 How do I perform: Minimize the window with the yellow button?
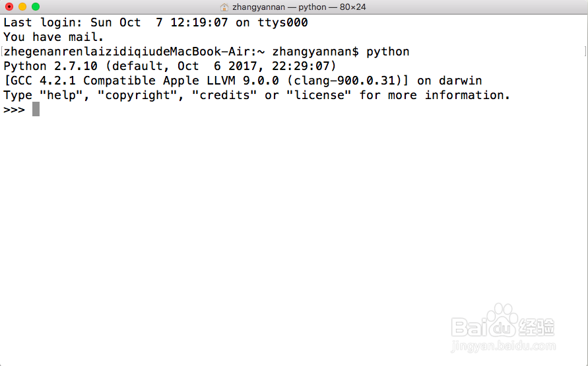tap(22, 7)
